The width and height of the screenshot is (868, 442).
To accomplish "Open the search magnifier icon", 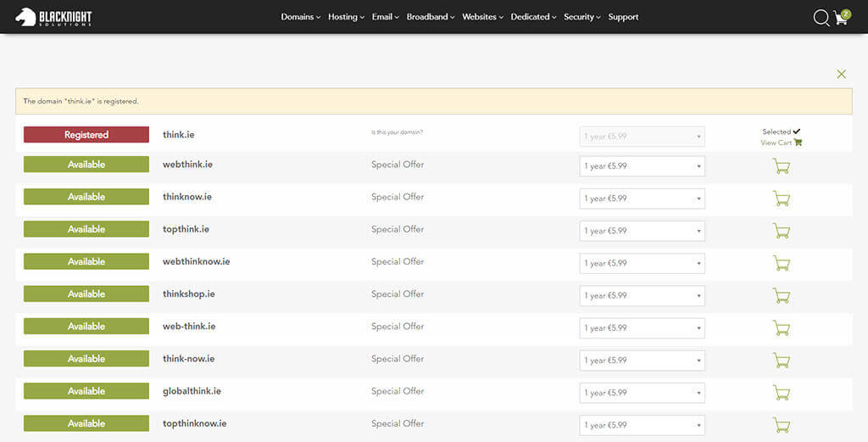I will (x=821, y=18).
